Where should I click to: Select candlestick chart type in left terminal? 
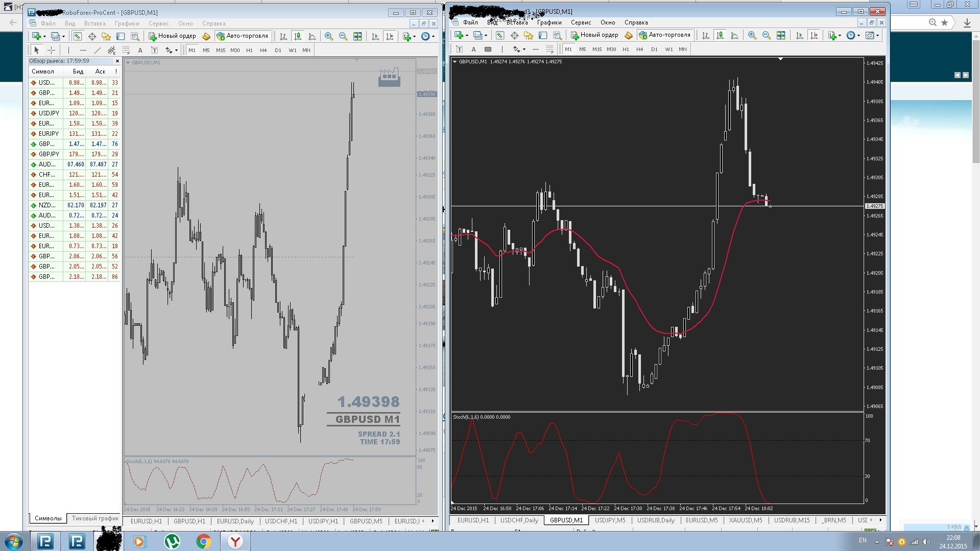[x=297, y=36]
